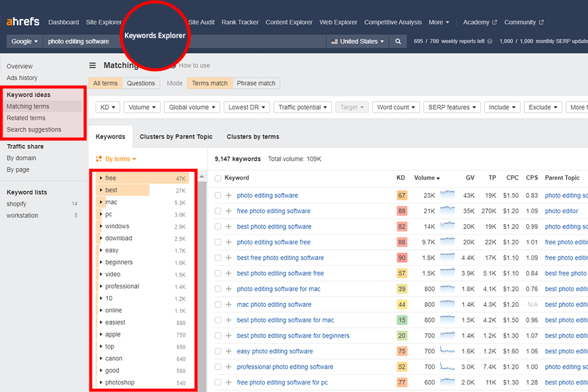The height and width of the screenshot is (392, 588).
Task: Open the Lowest DR filter dropdown
Action: point(247,107)
